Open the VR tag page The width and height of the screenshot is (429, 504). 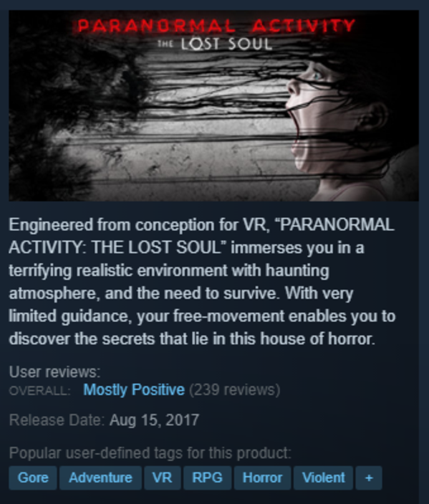pos(162,477)
